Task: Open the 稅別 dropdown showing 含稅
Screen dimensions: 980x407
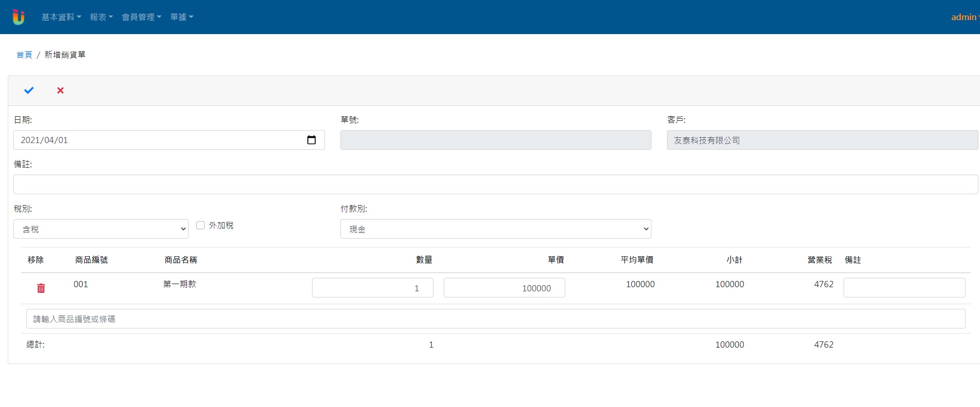Action: 101,229
